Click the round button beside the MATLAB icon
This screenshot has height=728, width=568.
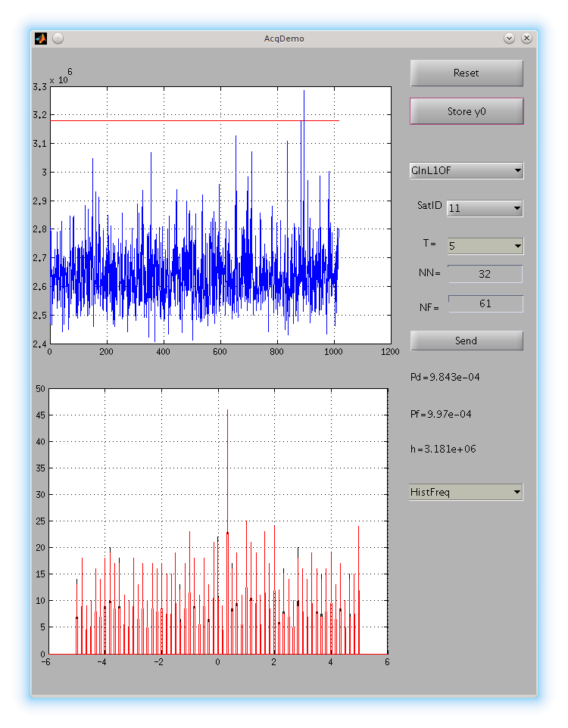tap(58, 38)
